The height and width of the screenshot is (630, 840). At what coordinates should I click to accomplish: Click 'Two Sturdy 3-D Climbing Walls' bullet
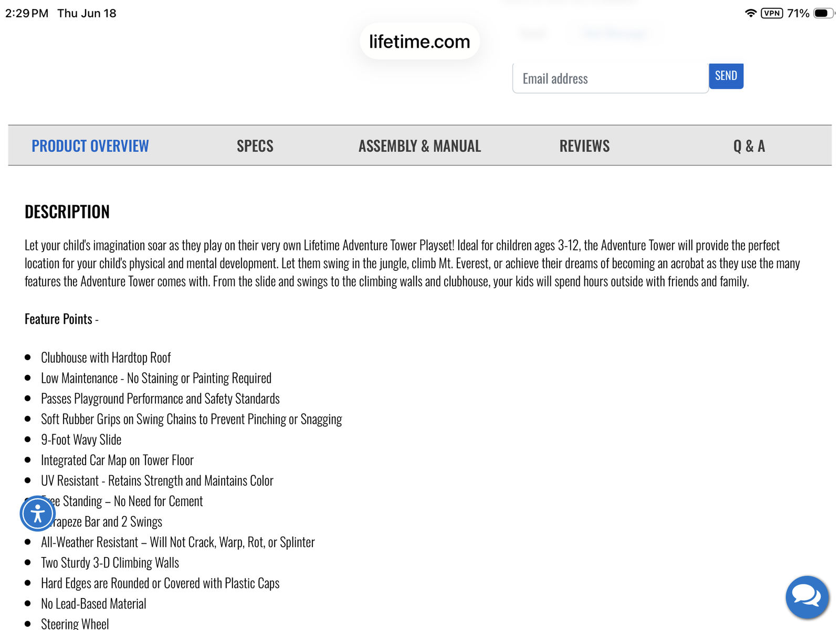tap(110, 562)
